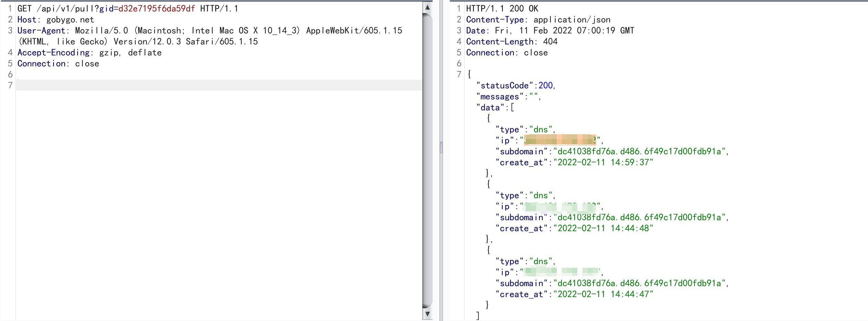This screenshot has height=321, width=868.
Task: Click the request pane vertical scrollbar track
Action: [x=427, y=161]
